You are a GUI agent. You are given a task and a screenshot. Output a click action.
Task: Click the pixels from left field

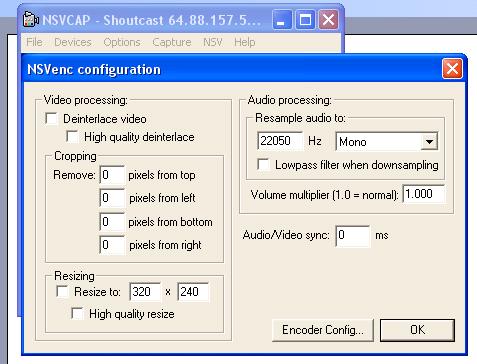(112, 198)
